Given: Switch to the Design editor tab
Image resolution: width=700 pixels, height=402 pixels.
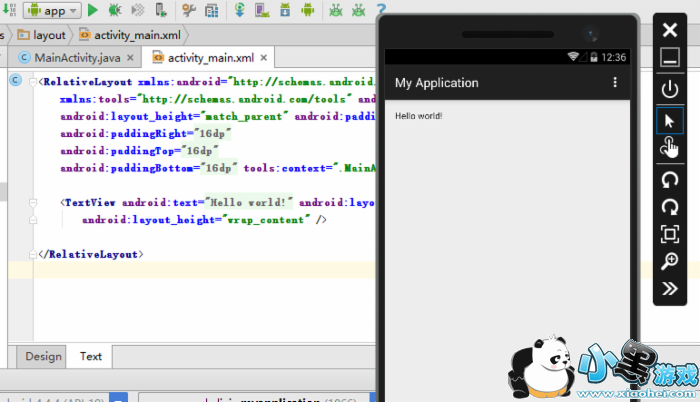Looking at the screenshot, I should point(43,356).
